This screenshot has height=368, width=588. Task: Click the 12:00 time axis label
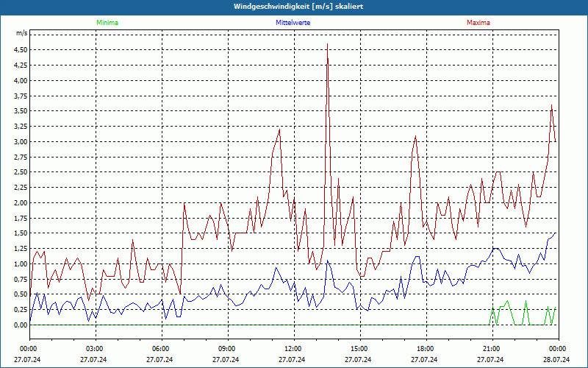click(x=292, y=349)
